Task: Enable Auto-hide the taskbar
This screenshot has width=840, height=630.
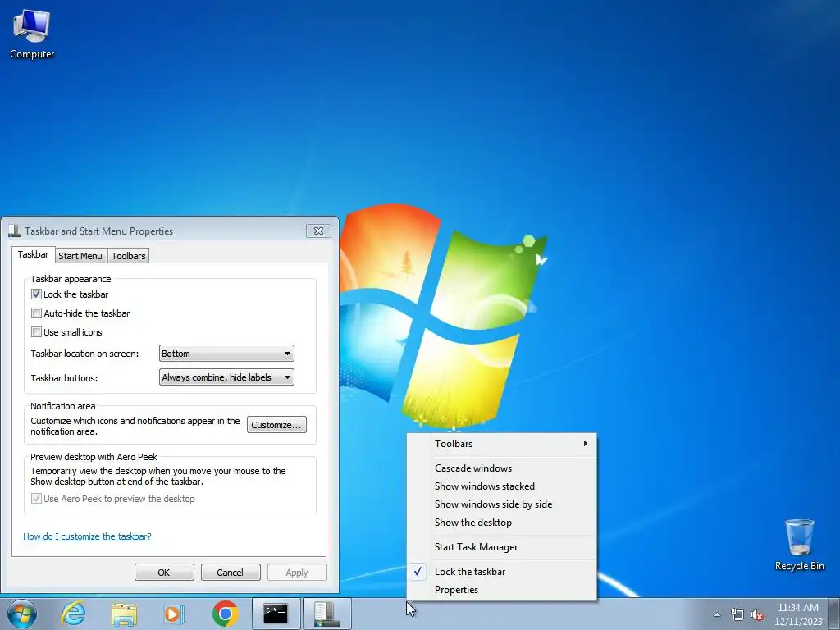Action: (x=36, y=313)
